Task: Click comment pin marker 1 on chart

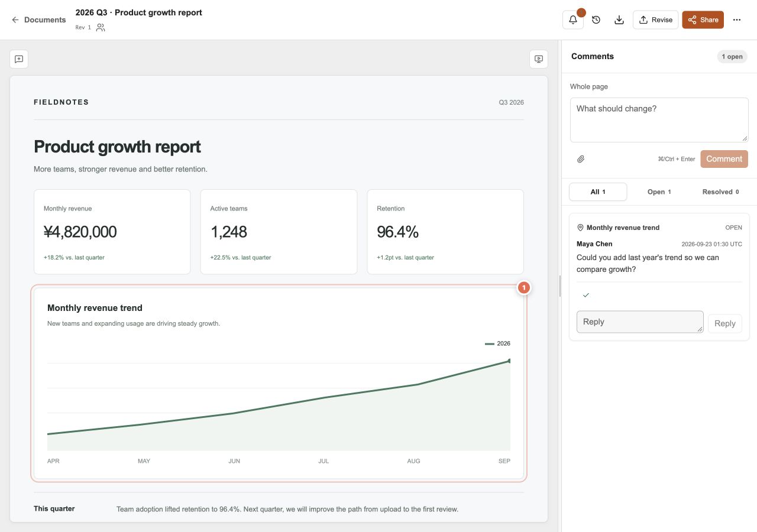Action: (523, 288)
